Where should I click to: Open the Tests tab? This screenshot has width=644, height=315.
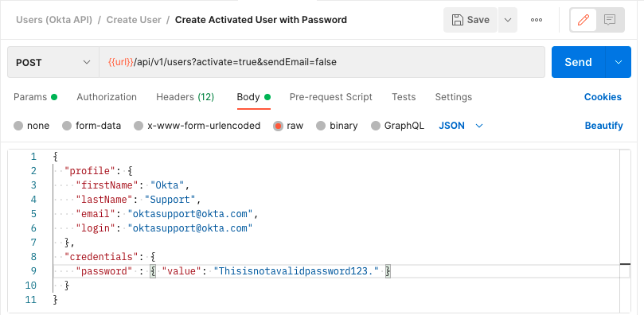(404, 97)
